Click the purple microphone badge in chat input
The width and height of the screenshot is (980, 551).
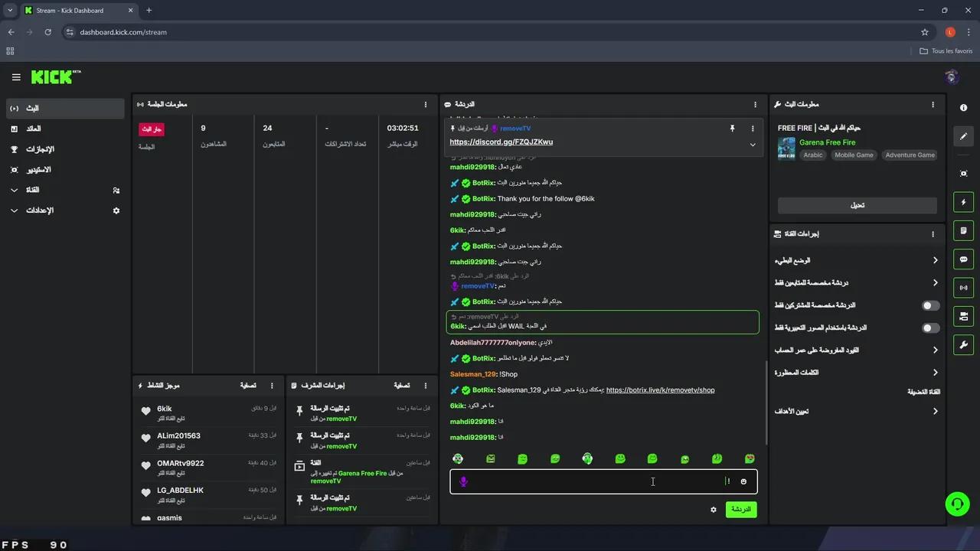tap(463, 481)
